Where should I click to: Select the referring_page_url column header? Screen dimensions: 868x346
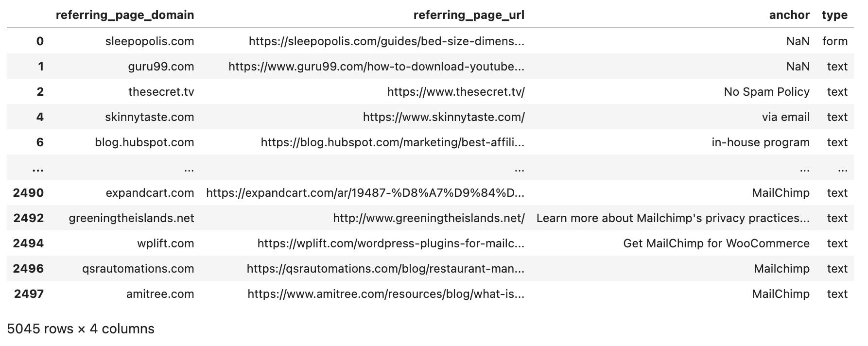click(x=469, y=15)
